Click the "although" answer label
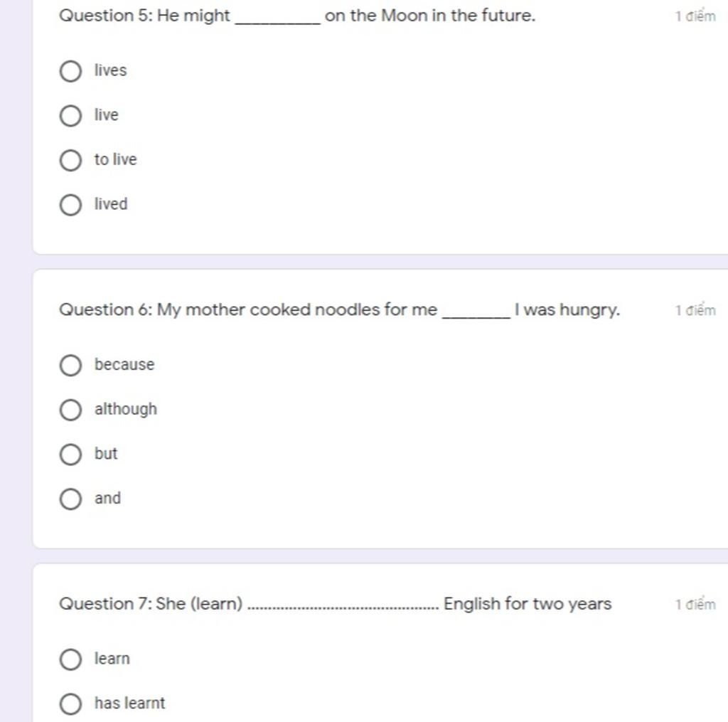728x722 pixels. [126, 409]
